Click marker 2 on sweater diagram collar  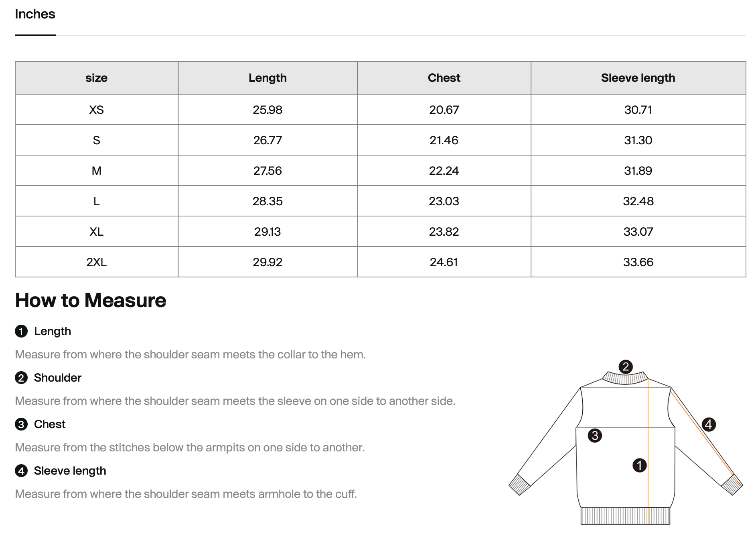tap(626, 367)
